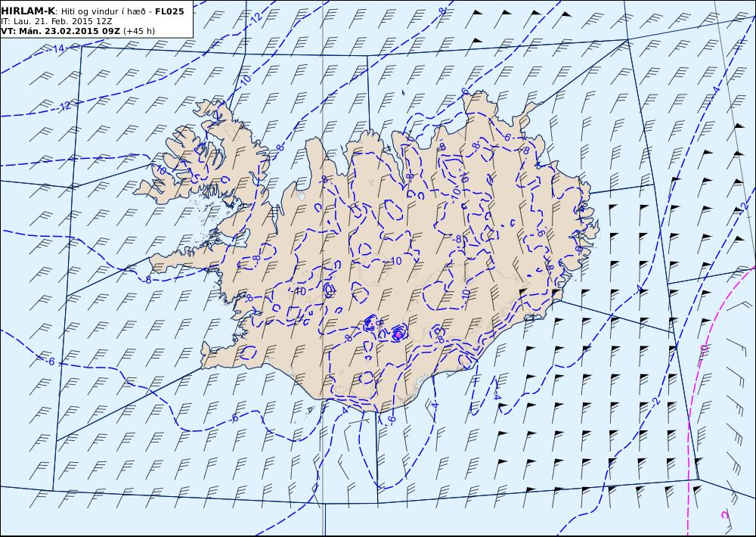Select the FL025 flight level label
The height and width of the screenshot is (537, 756).
coord(169,11)
